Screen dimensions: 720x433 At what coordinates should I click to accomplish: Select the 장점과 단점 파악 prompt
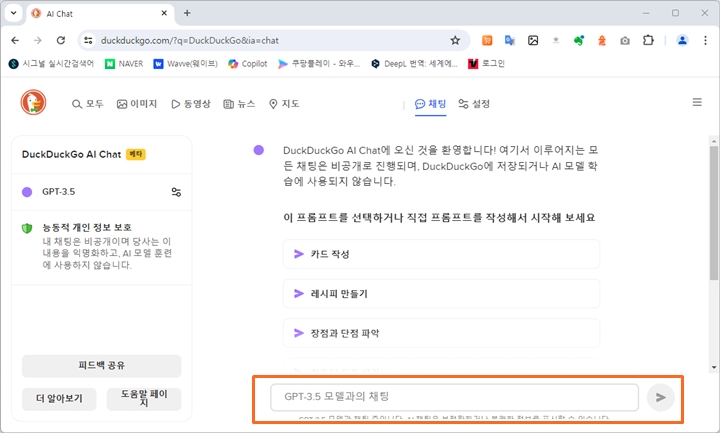pyautogui.click(x=441, y=333)
